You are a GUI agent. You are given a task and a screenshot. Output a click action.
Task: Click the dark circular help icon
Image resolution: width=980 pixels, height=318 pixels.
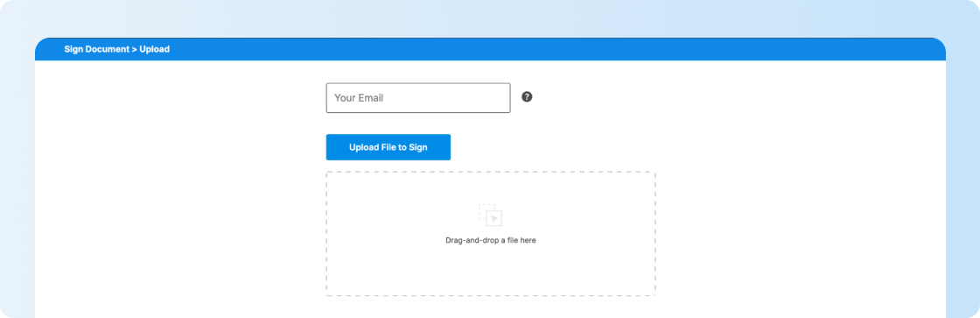527,97
